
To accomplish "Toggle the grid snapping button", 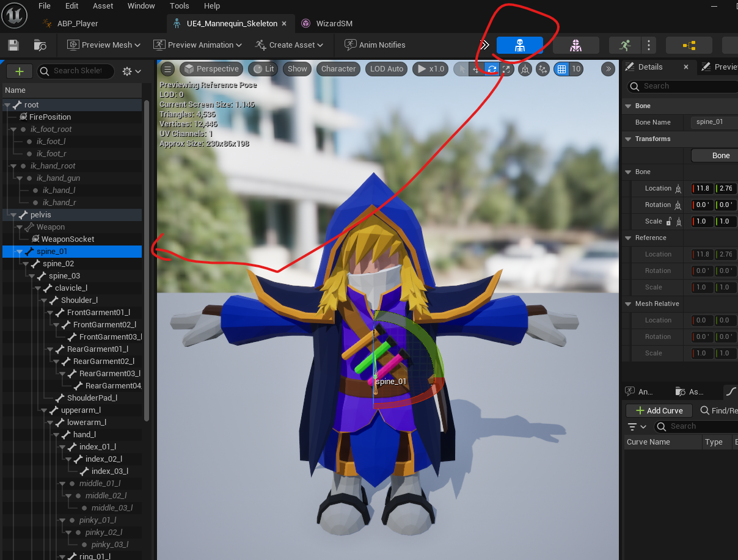I will (x=561, y=69).
